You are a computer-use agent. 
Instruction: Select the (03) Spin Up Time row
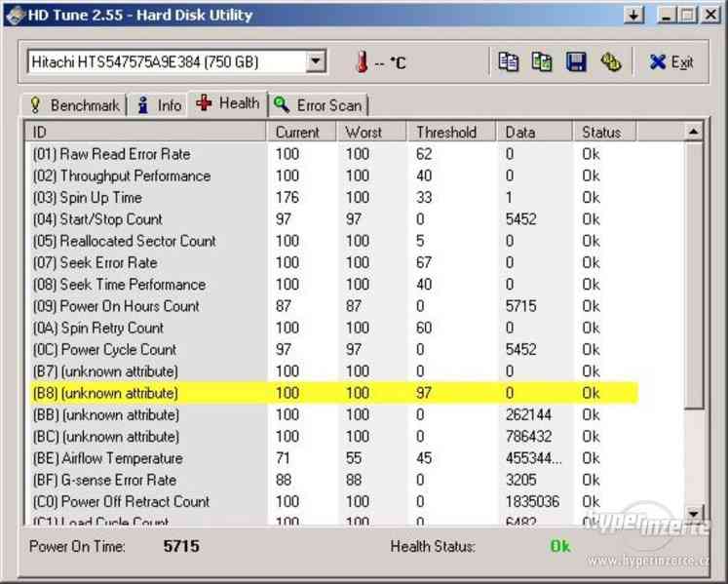pos(332,198)
